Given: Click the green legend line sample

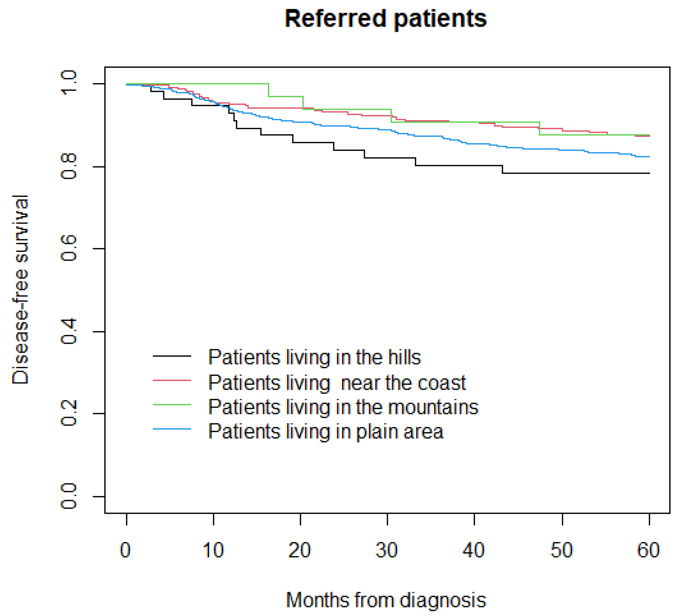Looking at the screenshot, I should point(172,405).
